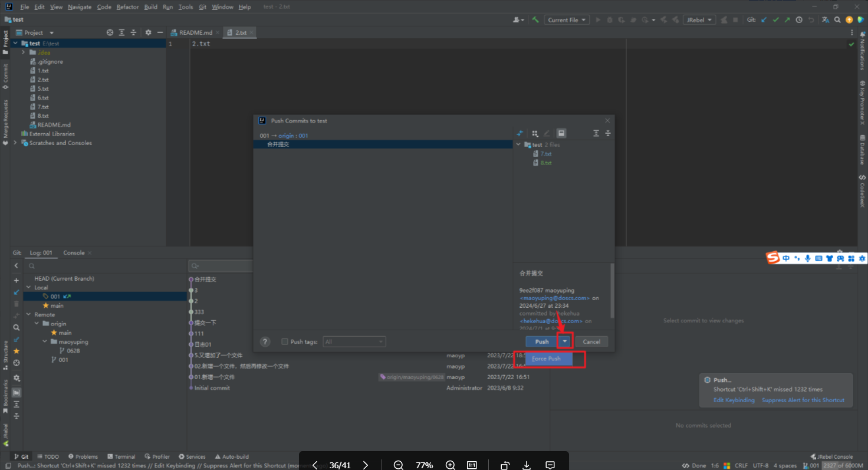Click the branch search field in Git panel
The height and width of the screenshot is (470, 868).
click(x=107, y=266)
